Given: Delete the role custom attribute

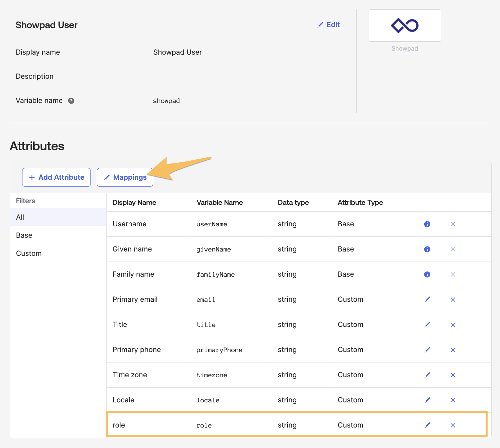Looking at the screenshot, I should [453, 425].
